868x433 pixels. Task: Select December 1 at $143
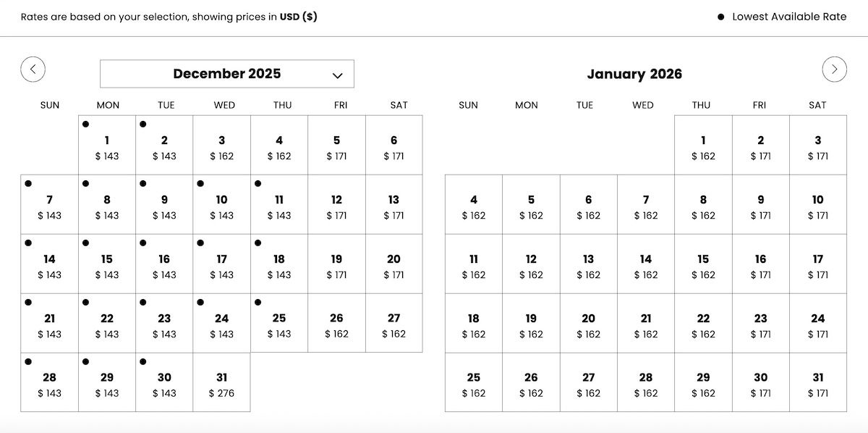point(107,146)
